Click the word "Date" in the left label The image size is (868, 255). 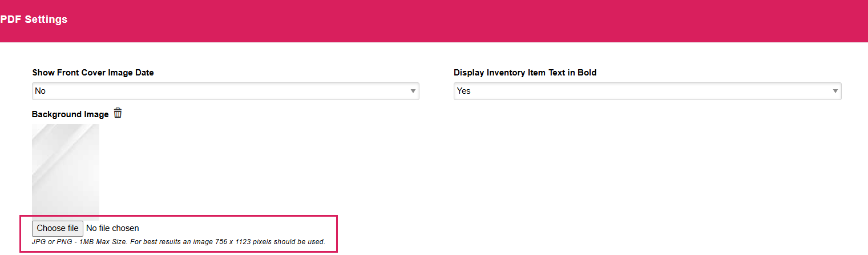coord(144,73)
